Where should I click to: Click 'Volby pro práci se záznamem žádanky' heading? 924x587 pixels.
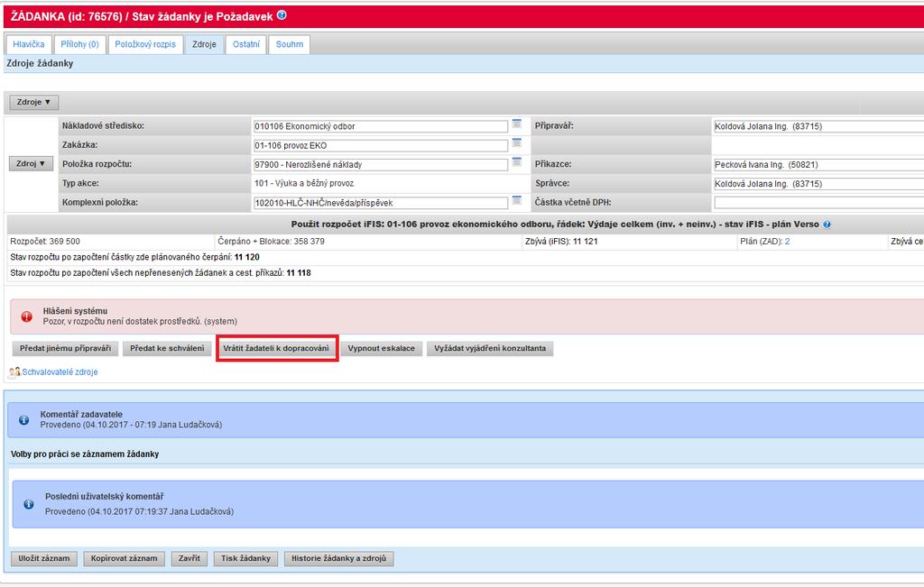85,454
